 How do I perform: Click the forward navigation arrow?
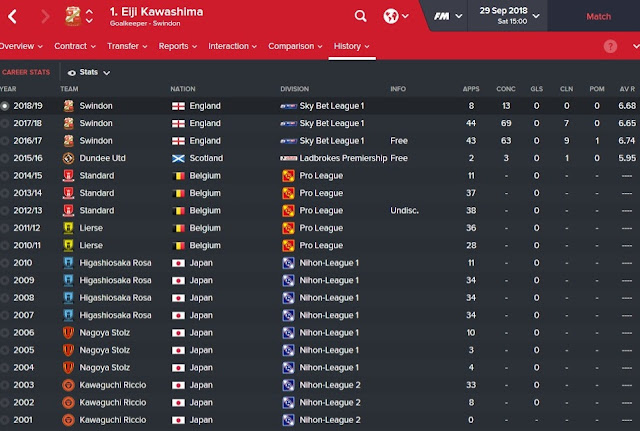click(x=45, y=17)
